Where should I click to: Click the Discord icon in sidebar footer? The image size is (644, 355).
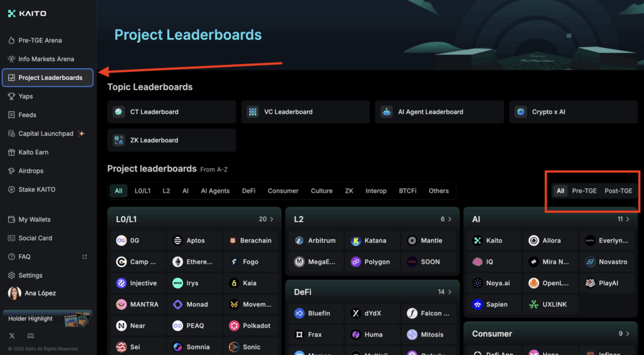[x=31, y=336]
